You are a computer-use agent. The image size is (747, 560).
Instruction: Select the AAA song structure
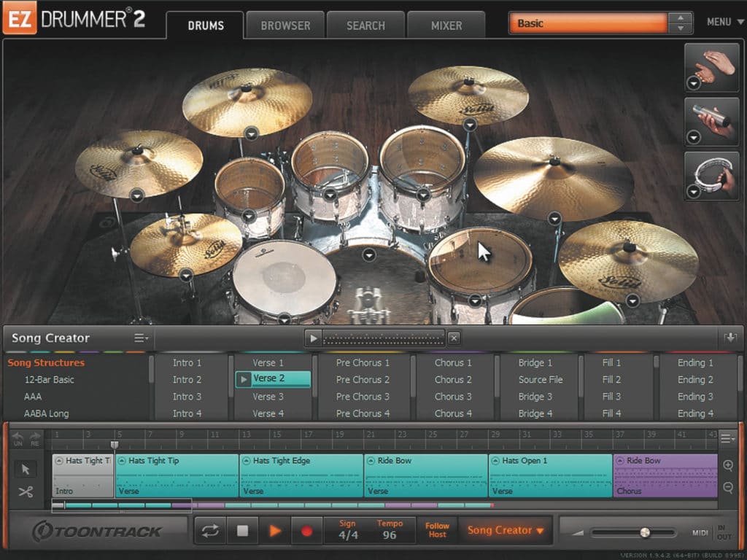point(33,397)
